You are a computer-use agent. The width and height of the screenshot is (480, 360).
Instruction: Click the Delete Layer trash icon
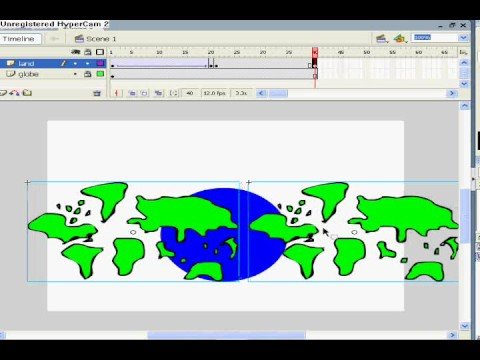tap(97, 93)
